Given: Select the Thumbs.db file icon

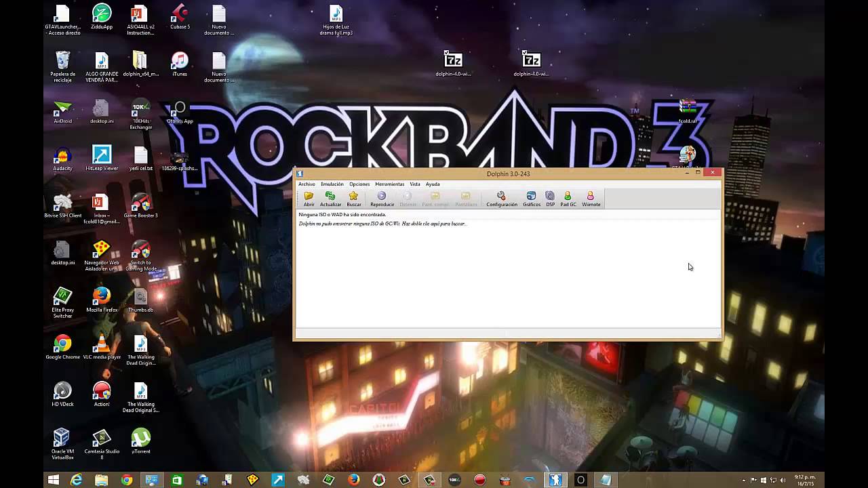Looking at the screenshot, I should (140, 300).
